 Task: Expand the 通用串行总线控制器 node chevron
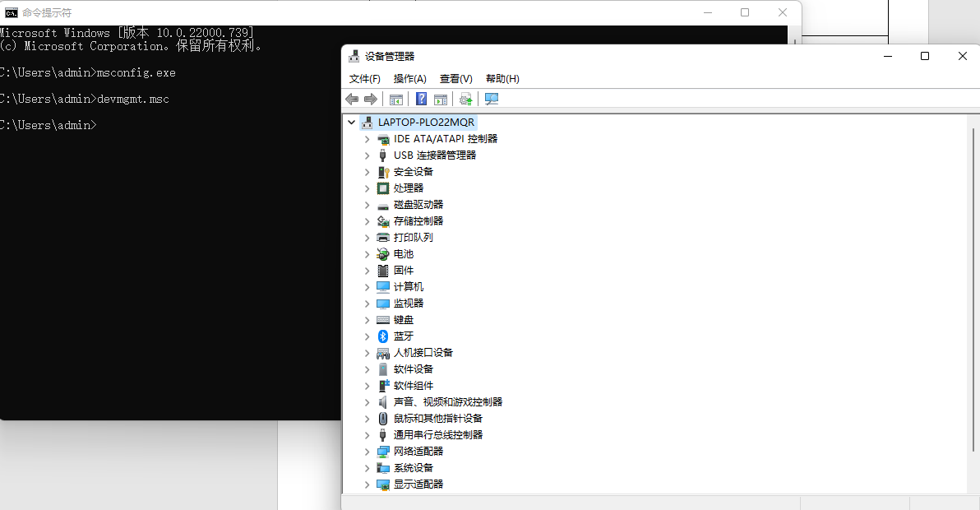pos(367,435)
